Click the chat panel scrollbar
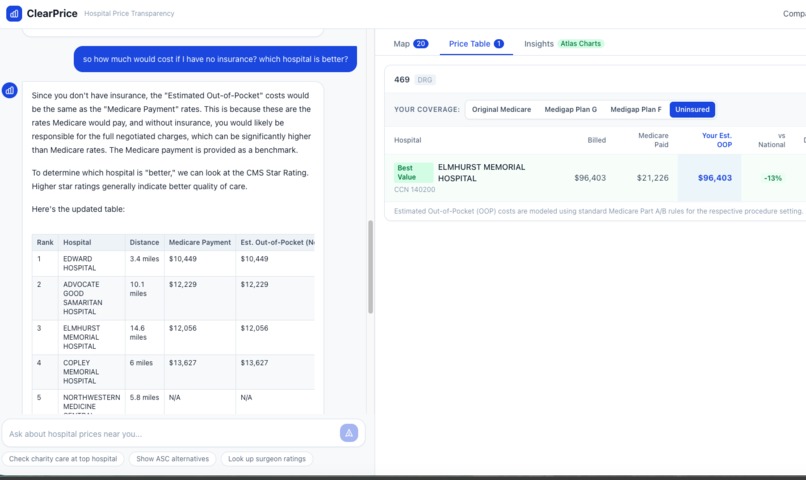Viewport: 806px width, 480px height. 370,267
